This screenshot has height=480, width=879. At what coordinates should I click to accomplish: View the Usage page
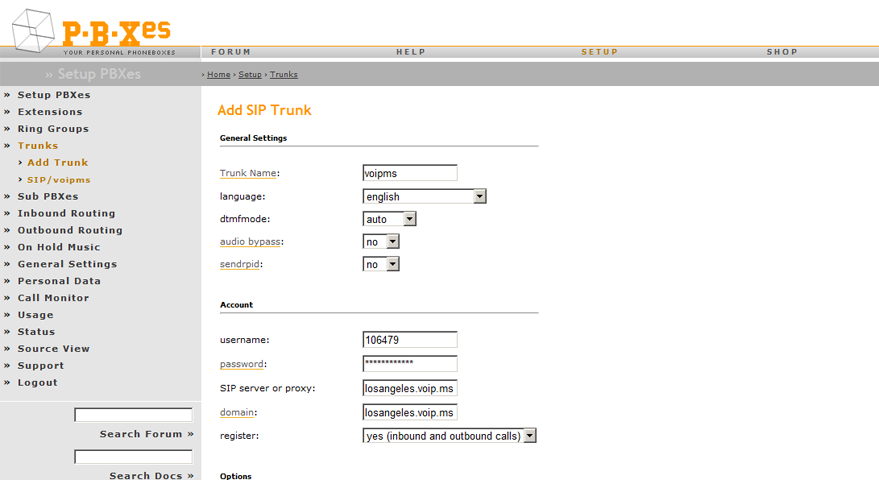point(35,315)
